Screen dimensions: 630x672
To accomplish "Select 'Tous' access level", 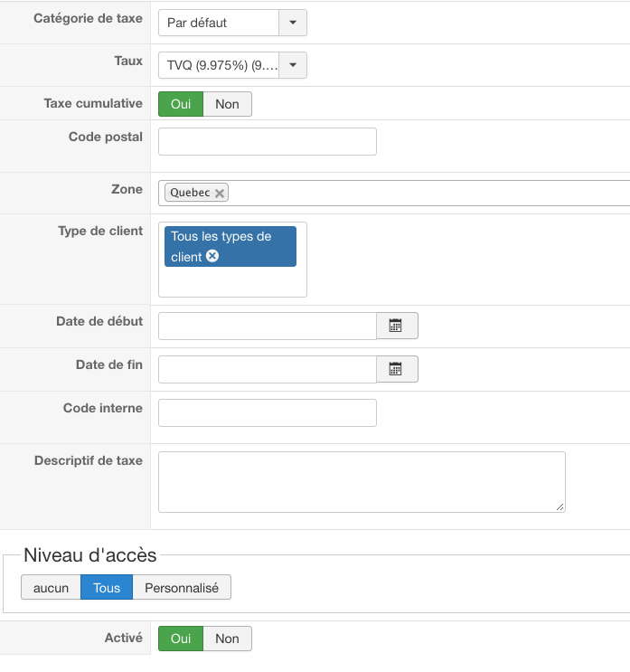I will (107, 588).
